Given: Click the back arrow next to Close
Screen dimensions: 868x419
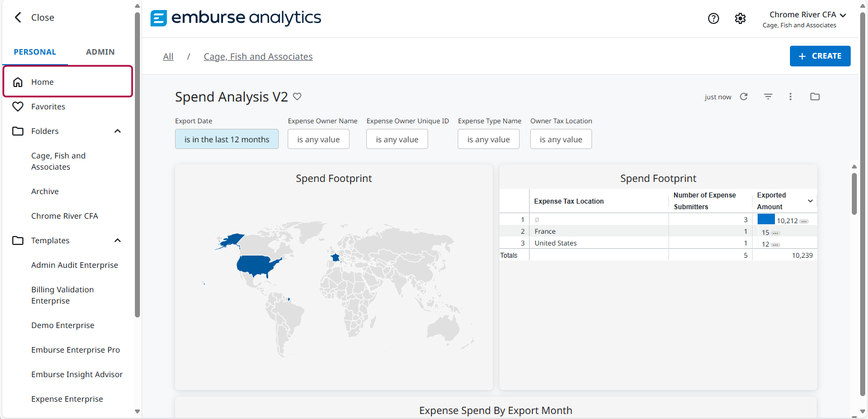Looking at the screenshot, I should [18, 17].
